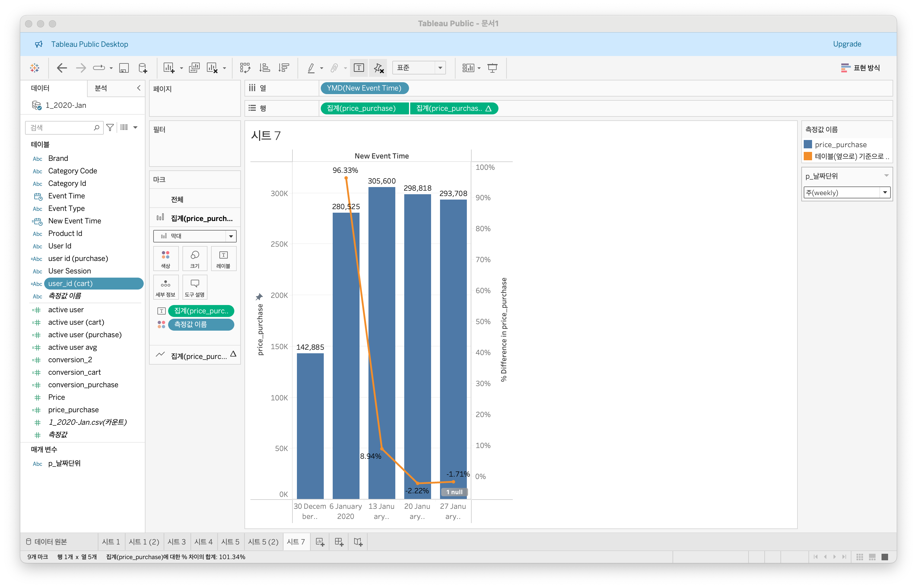The width and height of the screenshot is (917, 588).
Task: Click the orange legend color swatch
Action: (x=808, y=156)
